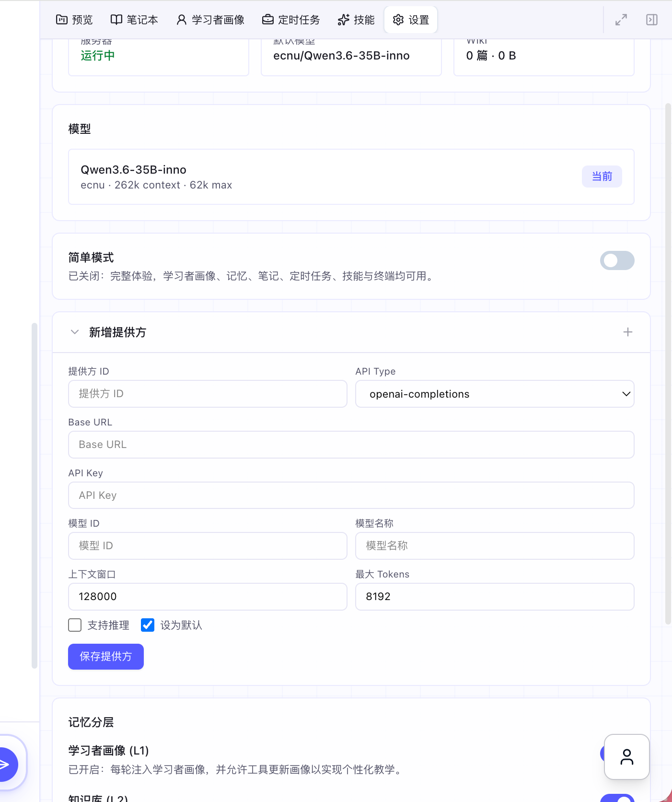Click the 定时任务 briefcase icon
This screenshot has width=672, height=802.
[268, 20]
